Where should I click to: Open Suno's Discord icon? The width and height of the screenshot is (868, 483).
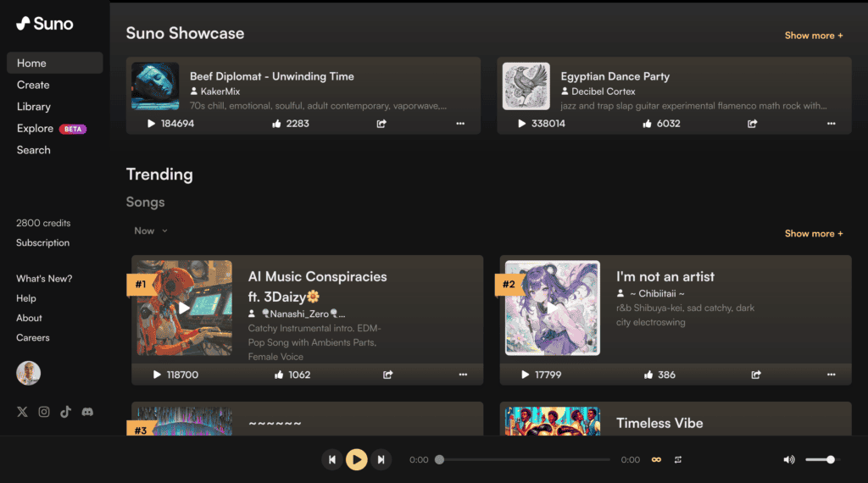pos(87,412)
